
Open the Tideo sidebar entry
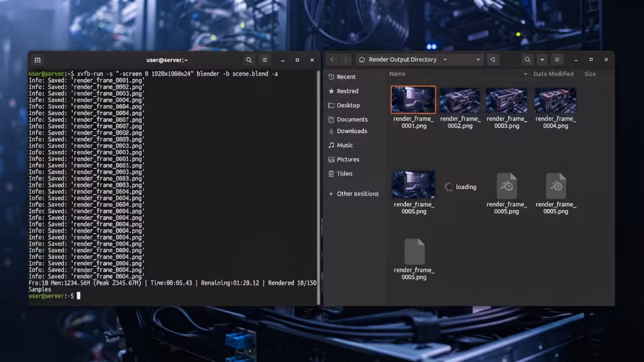point(340,173)
